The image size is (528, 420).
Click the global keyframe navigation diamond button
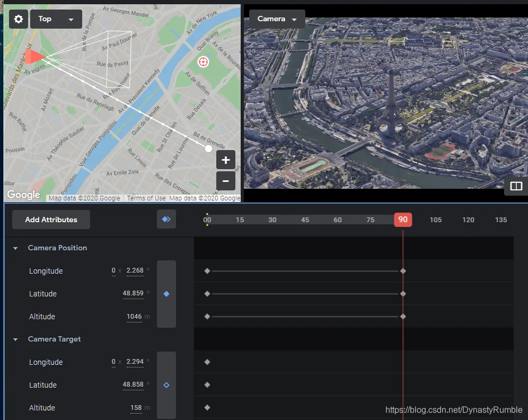[x=166, y=219]
